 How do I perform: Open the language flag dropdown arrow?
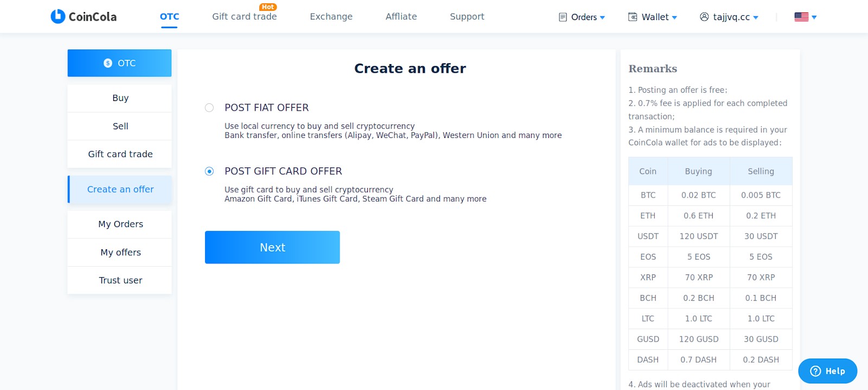[814, 18]
